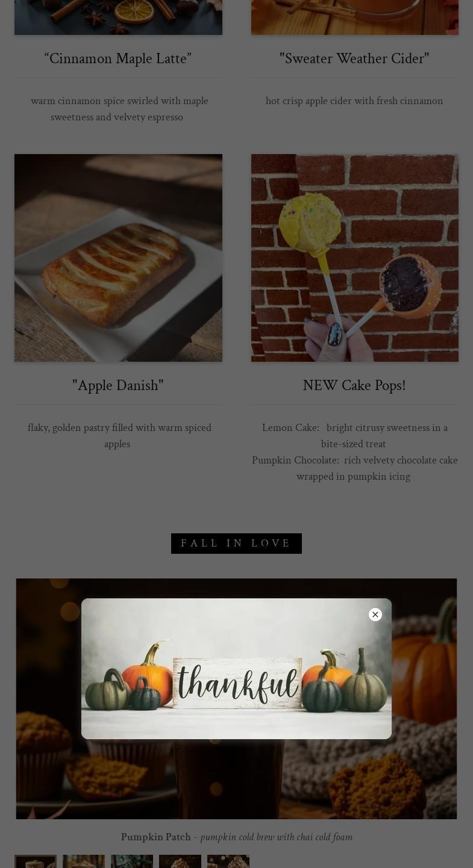Screen dimensions: 473x868
Task: Click the "Sweater Weather Cider" heading
Action: (354, 58)
